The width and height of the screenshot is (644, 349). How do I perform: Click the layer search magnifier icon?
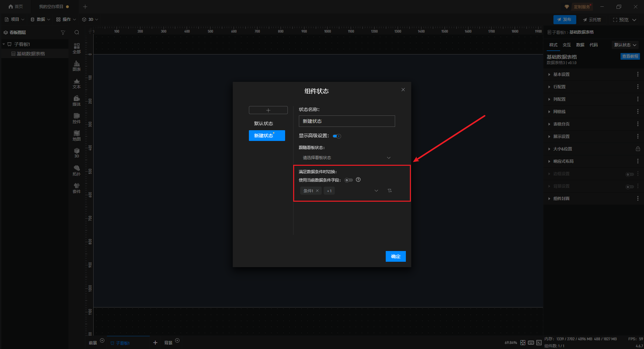click(77, 33)
